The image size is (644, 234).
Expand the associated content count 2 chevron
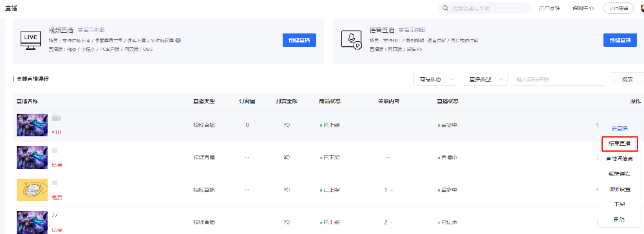pos(391,222)
